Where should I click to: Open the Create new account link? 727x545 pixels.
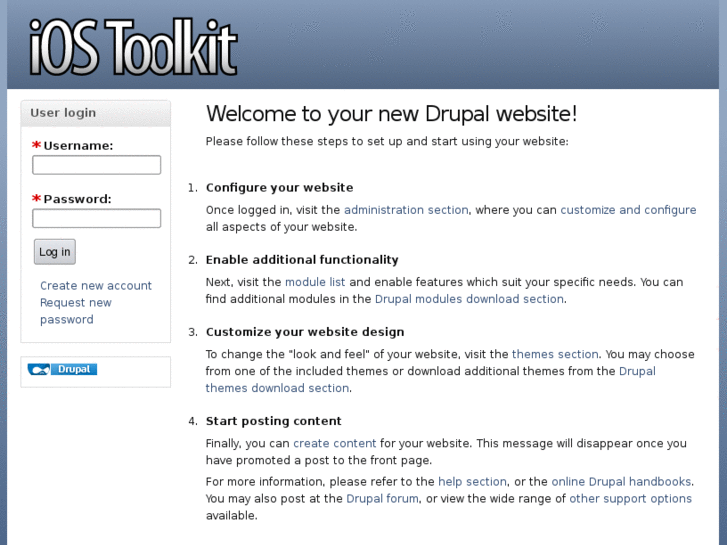[96, 285]
